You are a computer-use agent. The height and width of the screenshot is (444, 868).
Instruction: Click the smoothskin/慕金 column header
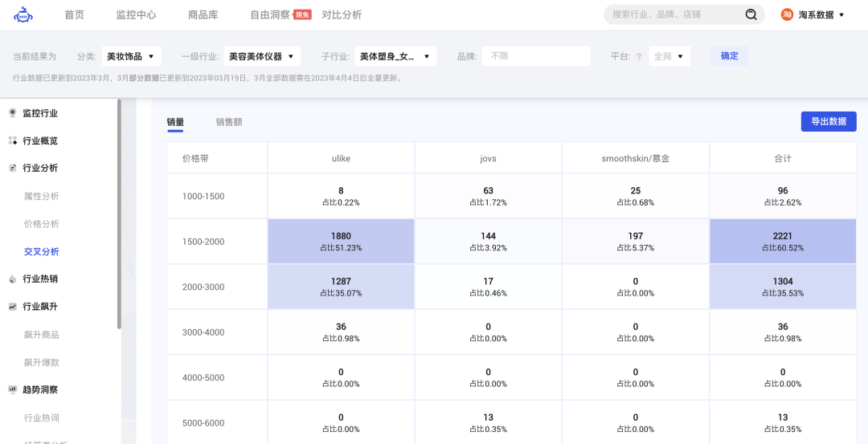pos(636,158)
